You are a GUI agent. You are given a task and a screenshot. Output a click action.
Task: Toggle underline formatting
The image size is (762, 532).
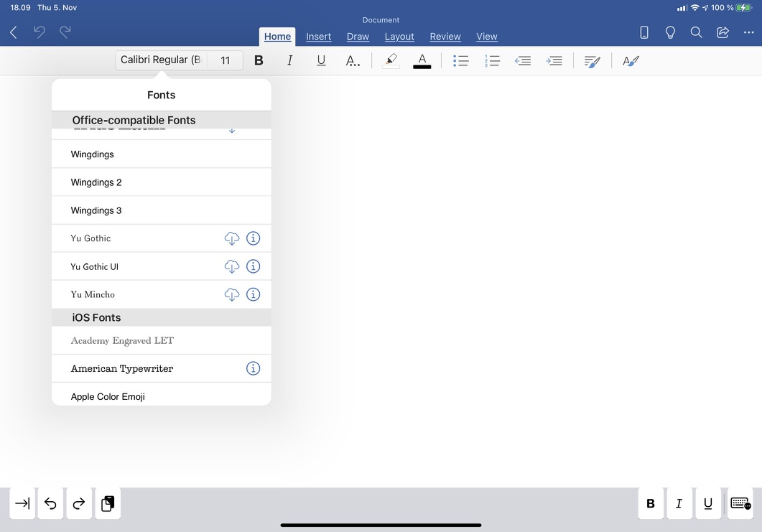321,60
